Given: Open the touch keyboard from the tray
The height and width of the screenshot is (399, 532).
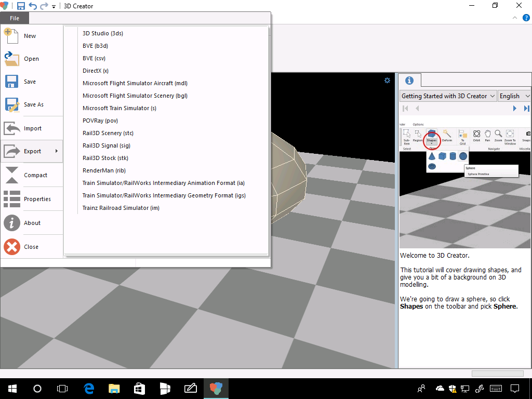Looking at the screenshot, I should (x=496, y=389).
